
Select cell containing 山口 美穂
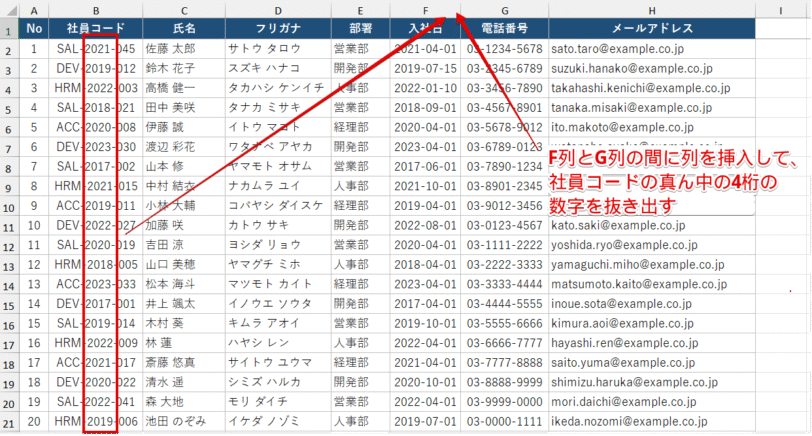(x=184, y=265)
